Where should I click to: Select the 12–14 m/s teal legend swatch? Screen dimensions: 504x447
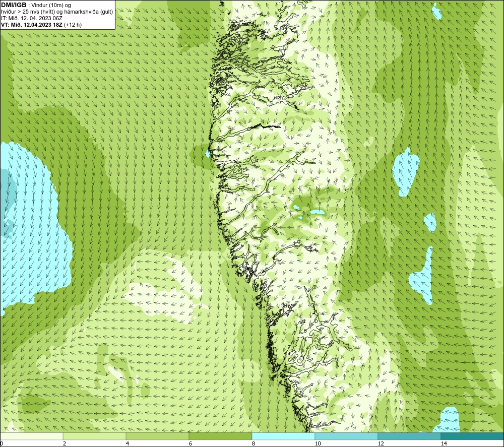409,436
